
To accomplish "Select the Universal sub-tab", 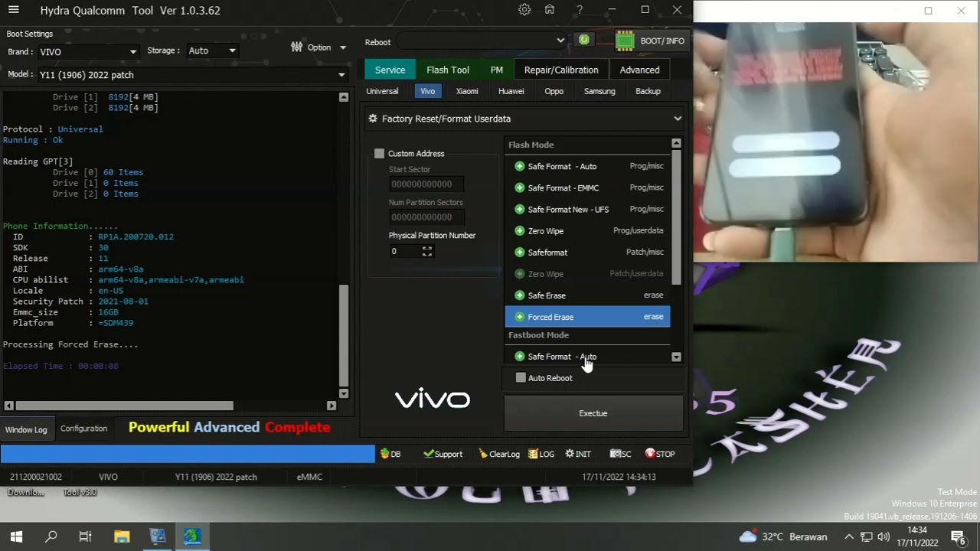I will point(382,91).
